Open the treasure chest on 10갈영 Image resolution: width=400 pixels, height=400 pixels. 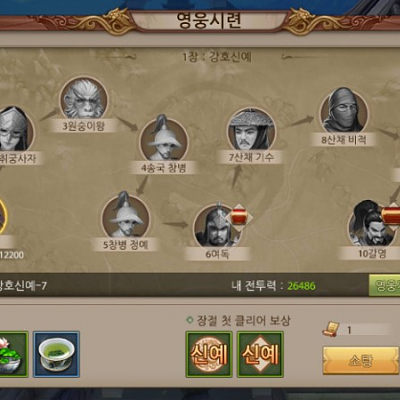click(391, 216)
